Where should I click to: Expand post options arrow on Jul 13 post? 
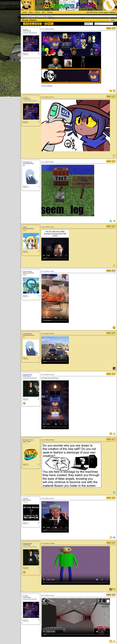click(x=115, y=161)
